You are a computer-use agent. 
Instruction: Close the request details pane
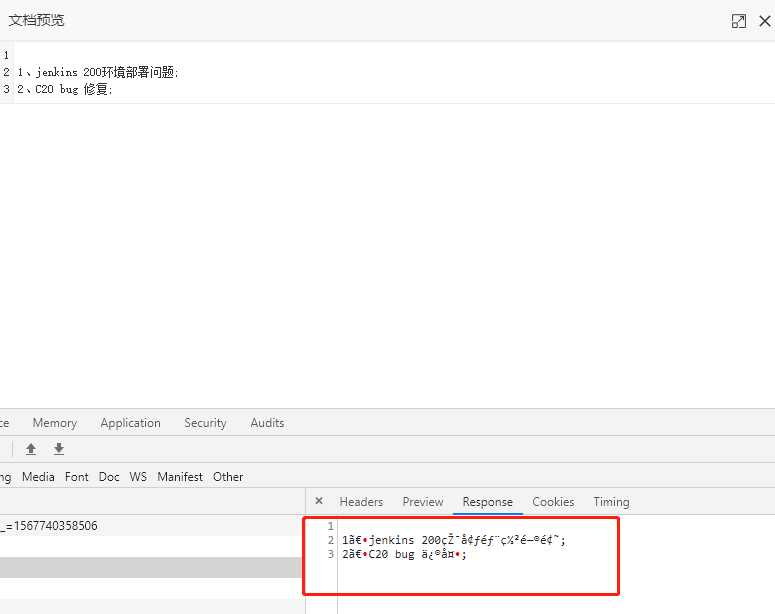(x=319, y=501)
